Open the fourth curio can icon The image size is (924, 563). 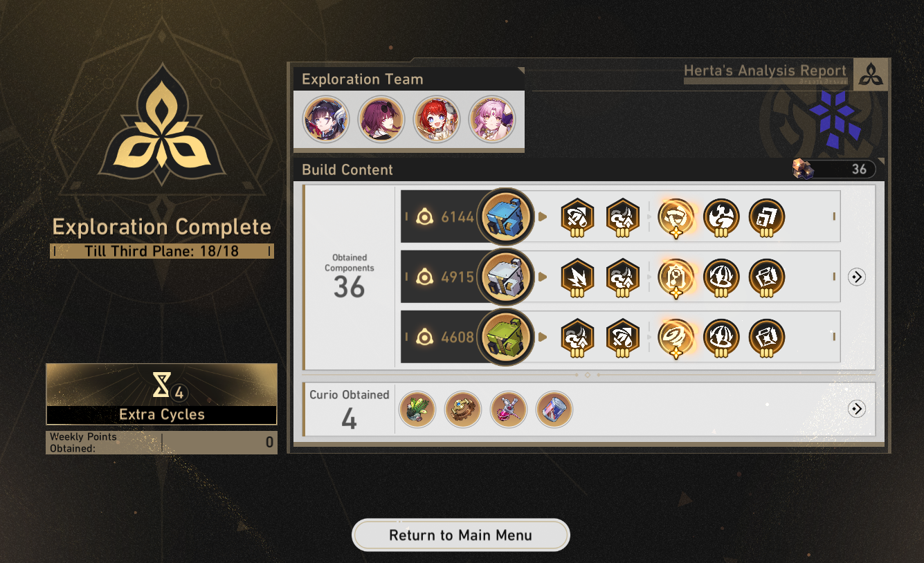(554, 409)
